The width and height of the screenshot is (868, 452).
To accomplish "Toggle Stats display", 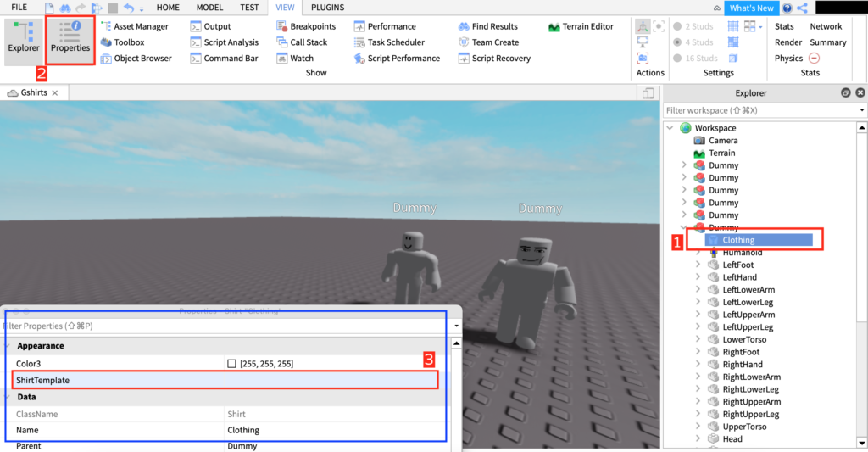I will (784, 26).
